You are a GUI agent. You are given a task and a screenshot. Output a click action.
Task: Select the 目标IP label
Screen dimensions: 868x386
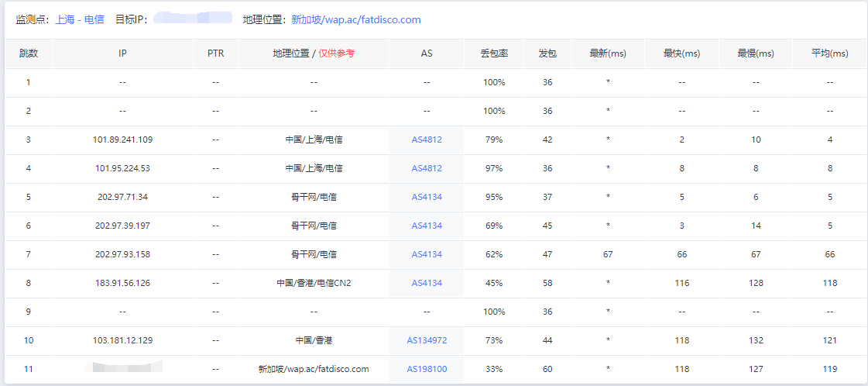(x=131, y=20)
